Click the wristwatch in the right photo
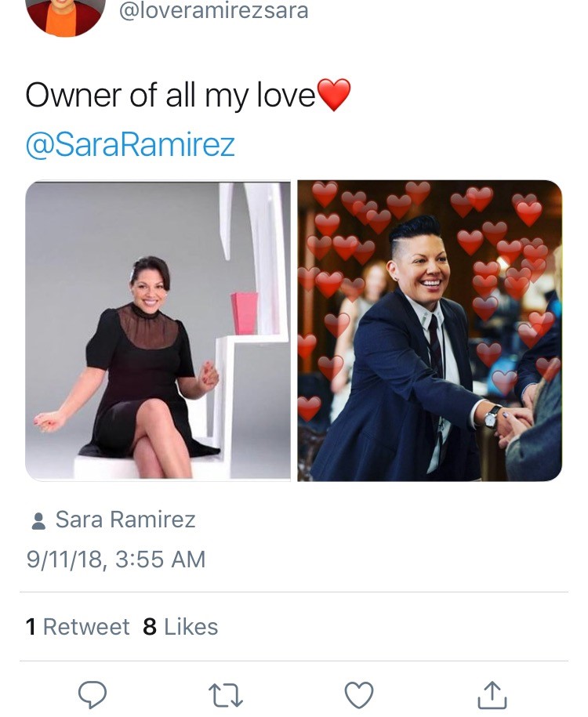The image size is (588, 717). [x=492, y=415]
